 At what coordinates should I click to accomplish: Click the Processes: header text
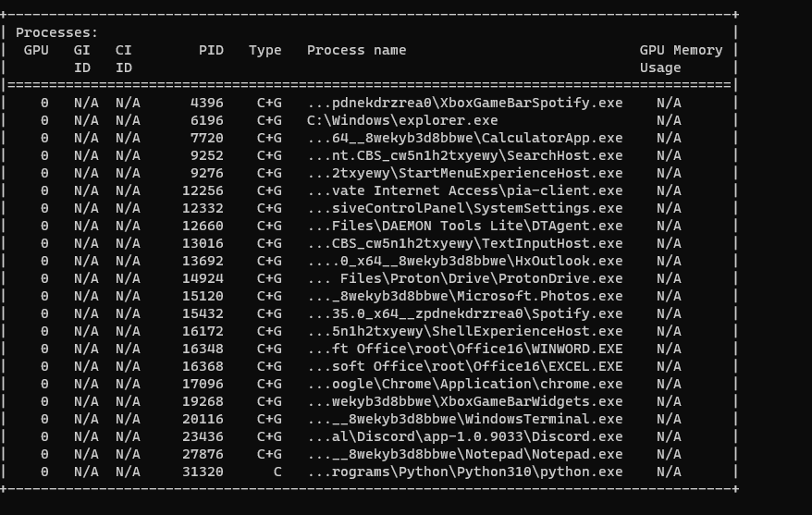[x=56, y=32]
